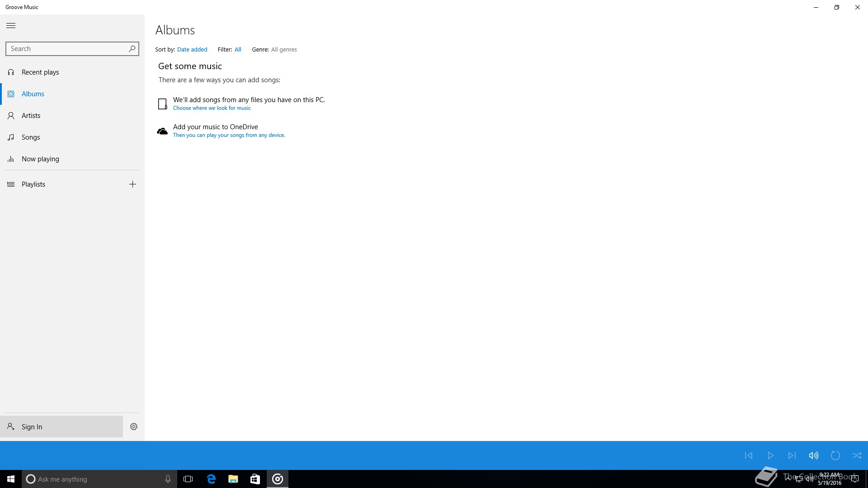This screenshot has height=488, width=868.
Task: Open Task View from taskbar
Action: click(x=188, y=479)
